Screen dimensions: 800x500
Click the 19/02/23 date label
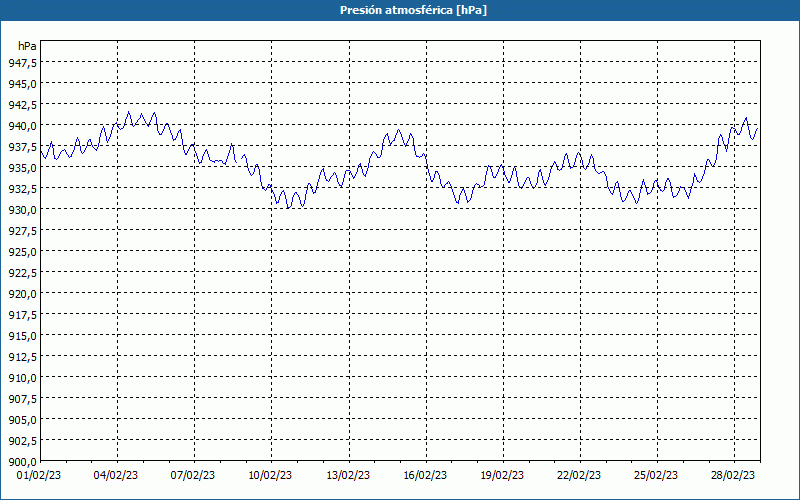pos(502,476)
